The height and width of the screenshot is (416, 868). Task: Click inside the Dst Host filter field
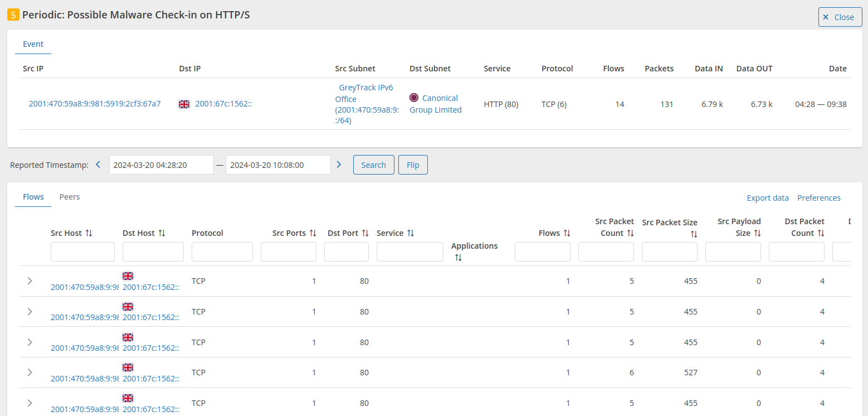(153, 251)
